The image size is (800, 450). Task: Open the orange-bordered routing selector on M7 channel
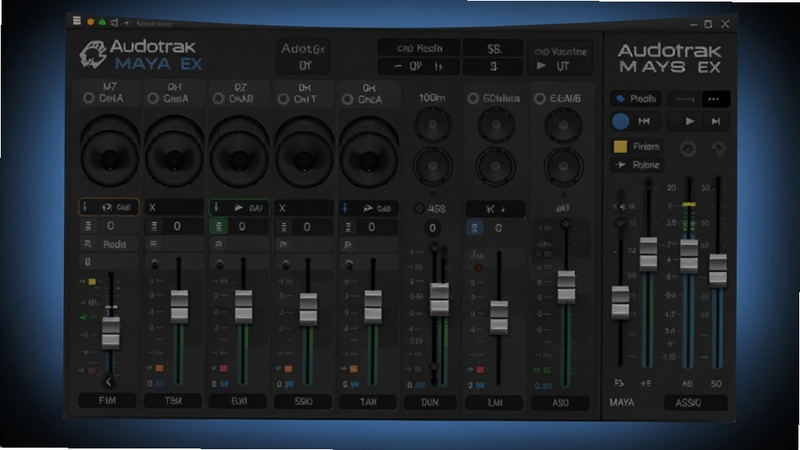tap(109, 207)
